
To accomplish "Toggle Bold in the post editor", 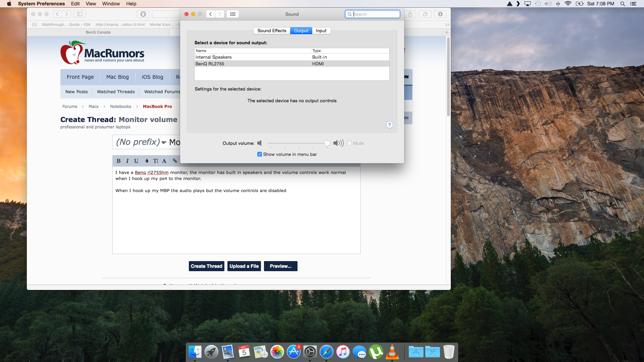I will (x=118, y=161).
